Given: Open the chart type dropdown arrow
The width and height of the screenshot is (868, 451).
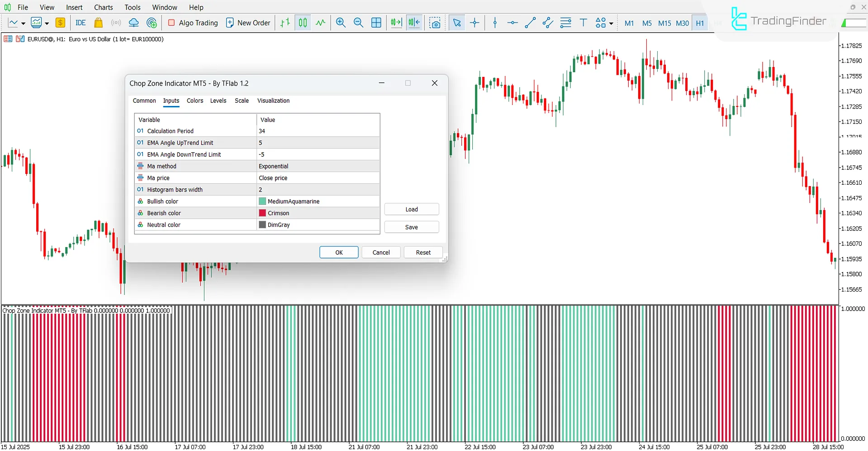Looking at the screenshot, I should point(23,23).
